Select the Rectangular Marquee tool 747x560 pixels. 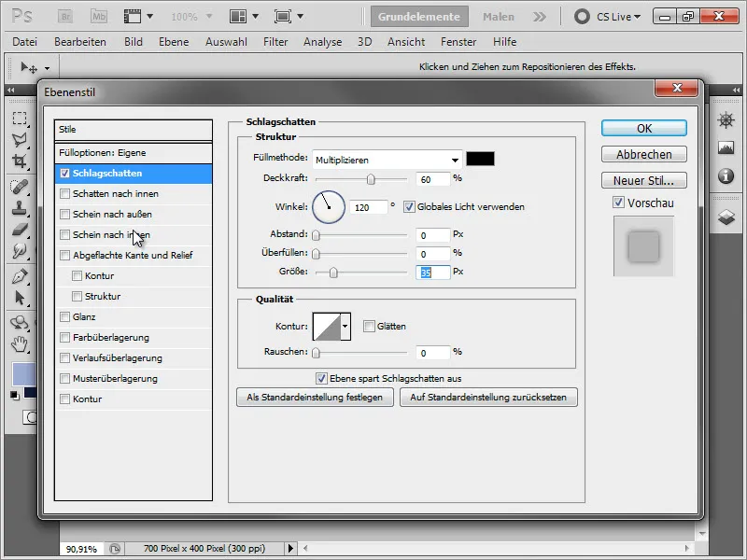pyautogui.click(x=20, y=118)
